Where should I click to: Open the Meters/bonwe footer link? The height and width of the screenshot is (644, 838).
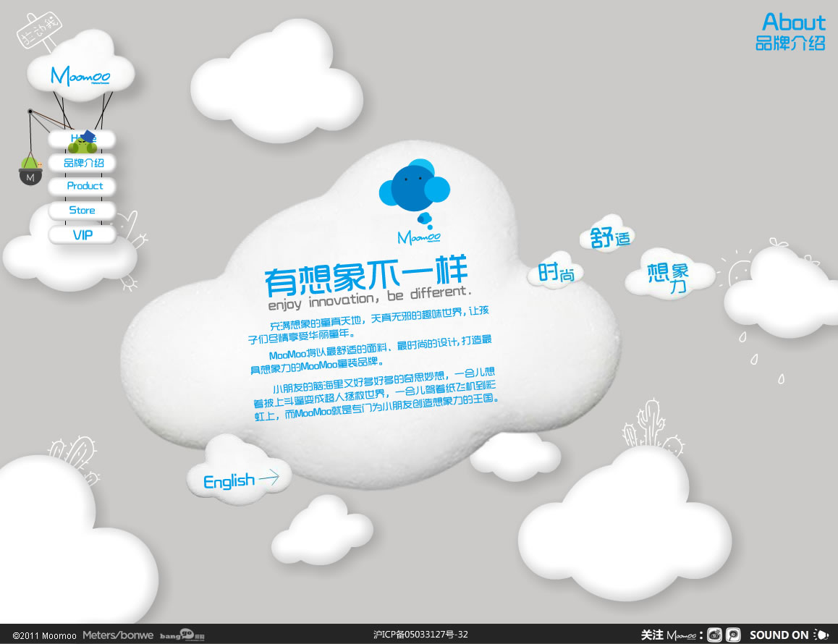(x=117, y=635)
